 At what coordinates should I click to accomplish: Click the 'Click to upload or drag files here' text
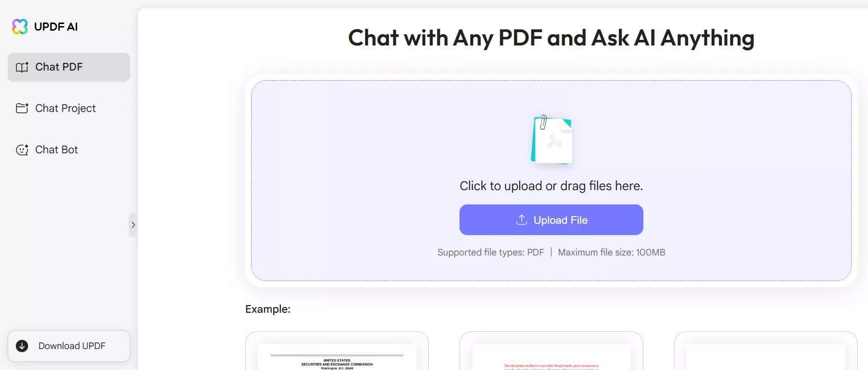(x=551, y=186)
